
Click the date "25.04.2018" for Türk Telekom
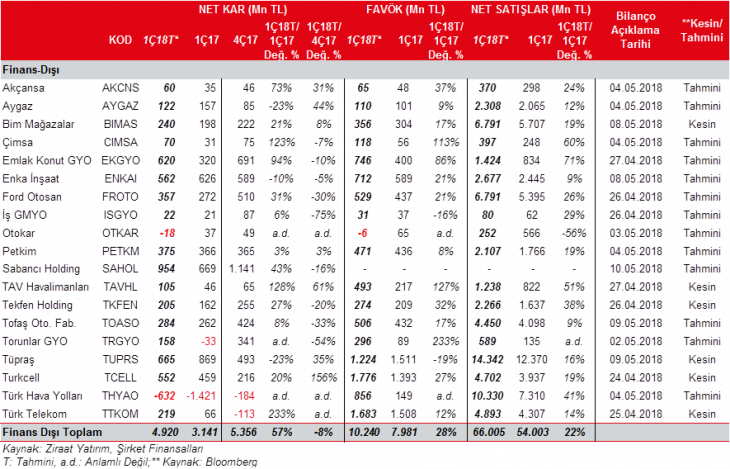point(635,414)
